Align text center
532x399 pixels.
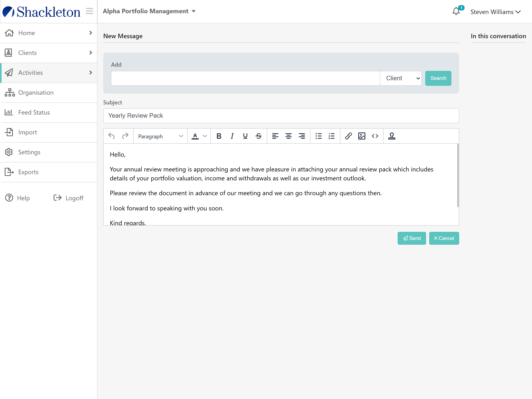click(289, 136)
